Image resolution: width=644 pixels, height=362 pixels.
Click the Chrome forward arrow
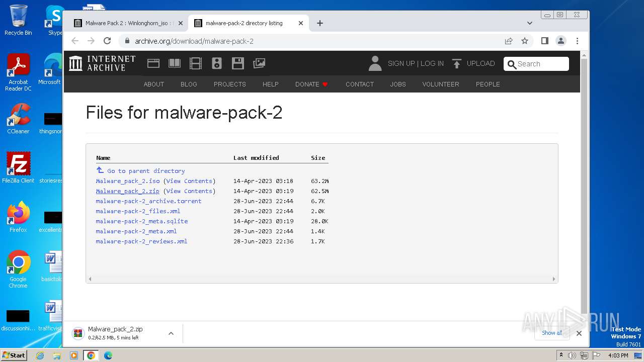pos(91,41)
